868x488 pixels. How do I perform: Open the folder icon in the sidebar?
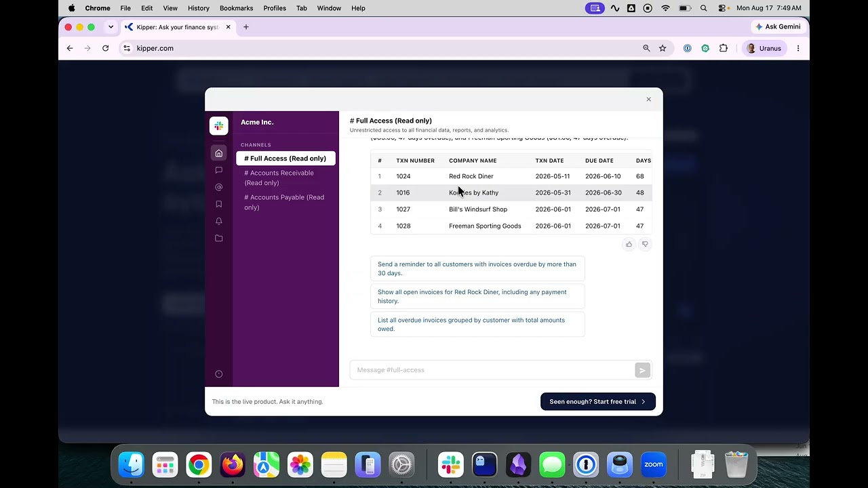(218, 239)
